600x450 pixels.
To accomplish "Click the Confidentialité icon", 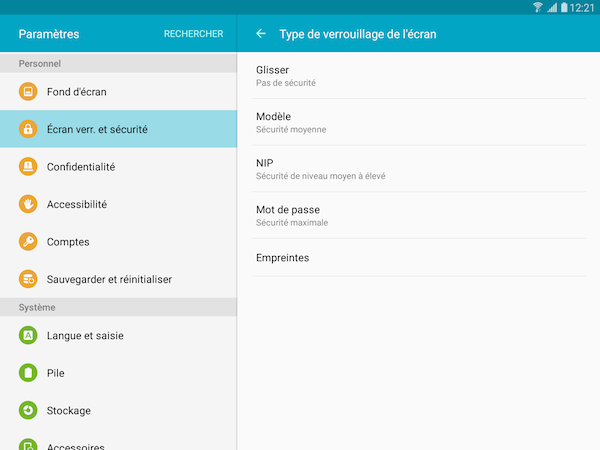I will (x=28, y=166).
